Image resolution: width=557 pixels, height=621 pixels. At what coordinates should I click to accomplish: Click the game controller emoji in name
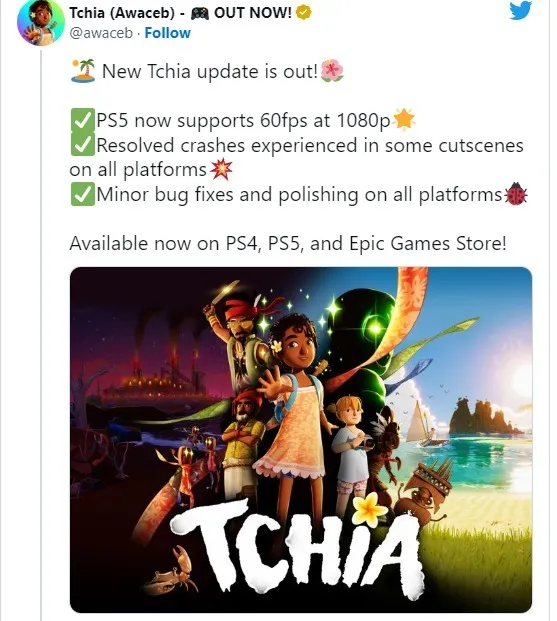click(x=200, y=13)
